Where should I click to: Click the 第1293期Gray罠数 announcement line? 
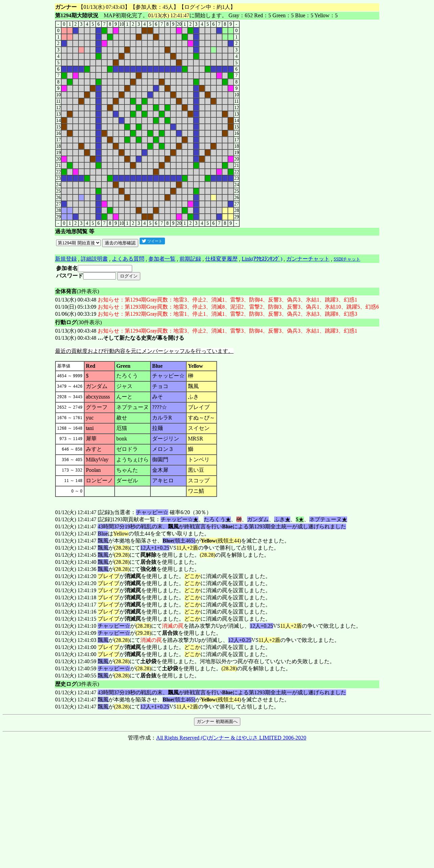238,307
